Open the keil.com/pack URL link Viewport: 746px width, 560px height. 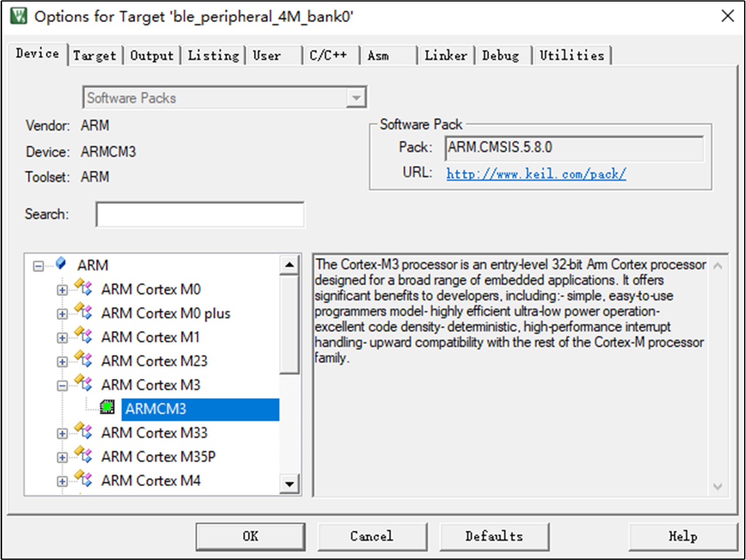point(537,174)
